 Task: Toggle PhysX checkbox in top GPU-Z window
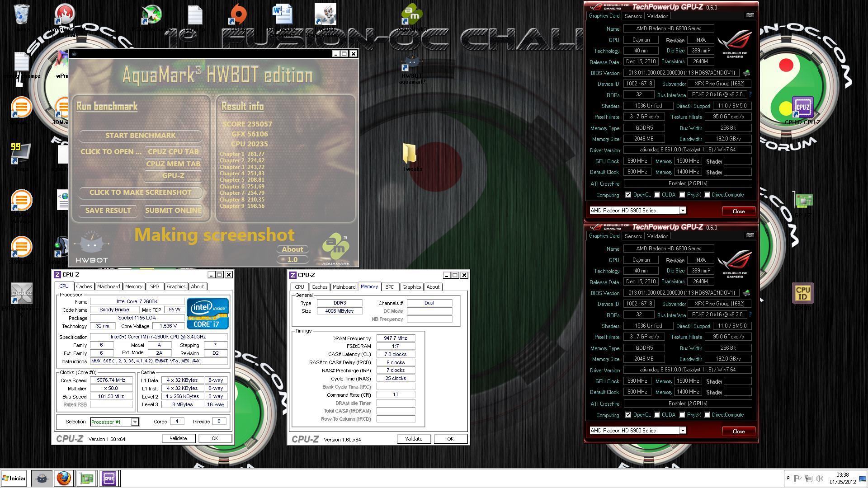(x=682, y=195)
